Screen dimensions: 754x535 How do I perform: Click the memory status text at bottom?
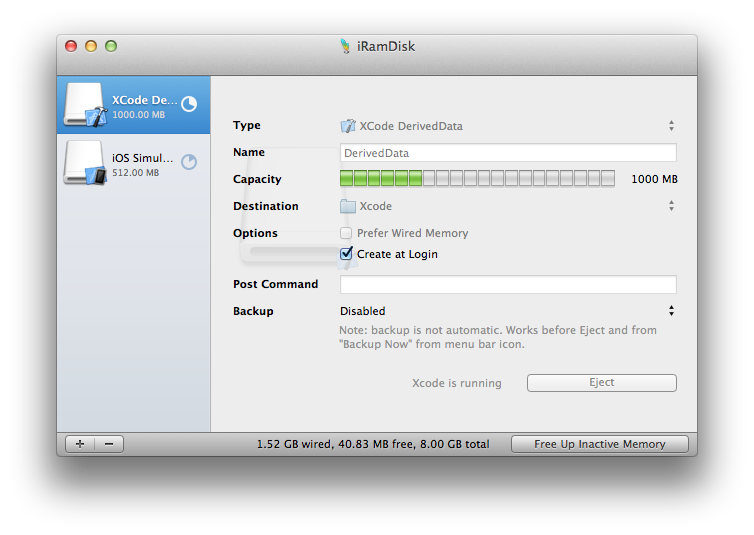point(373,444)
